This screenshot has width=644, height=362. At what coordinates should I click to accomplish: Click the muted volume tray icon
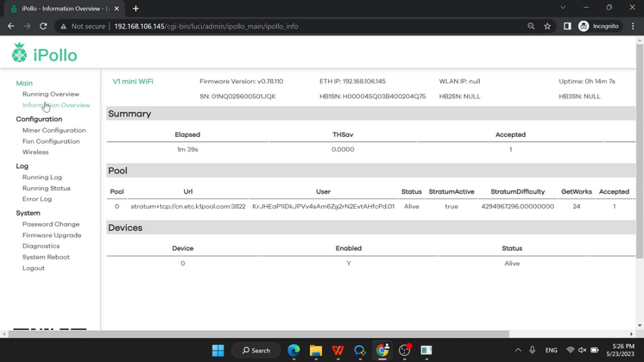click(x=582, y=351)
